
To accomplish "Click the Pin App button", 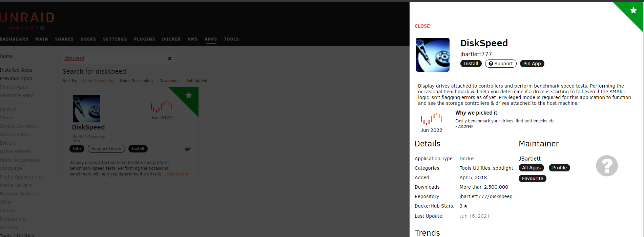I will pos(532,64).
